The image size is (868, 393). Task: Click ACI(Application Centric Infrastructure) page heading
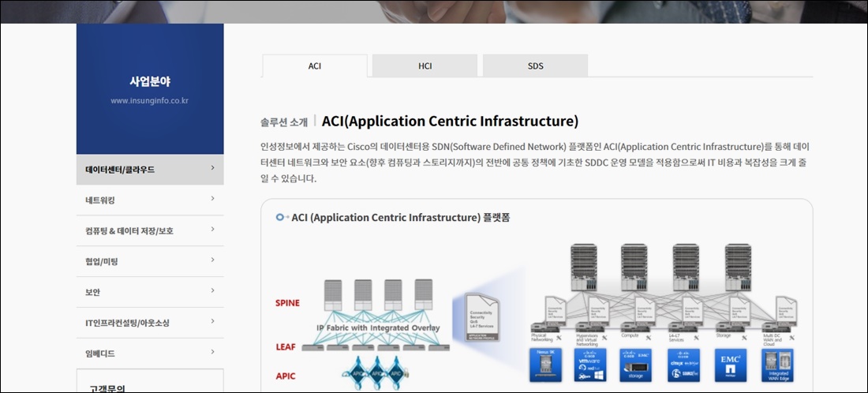[x=450, y=121]
